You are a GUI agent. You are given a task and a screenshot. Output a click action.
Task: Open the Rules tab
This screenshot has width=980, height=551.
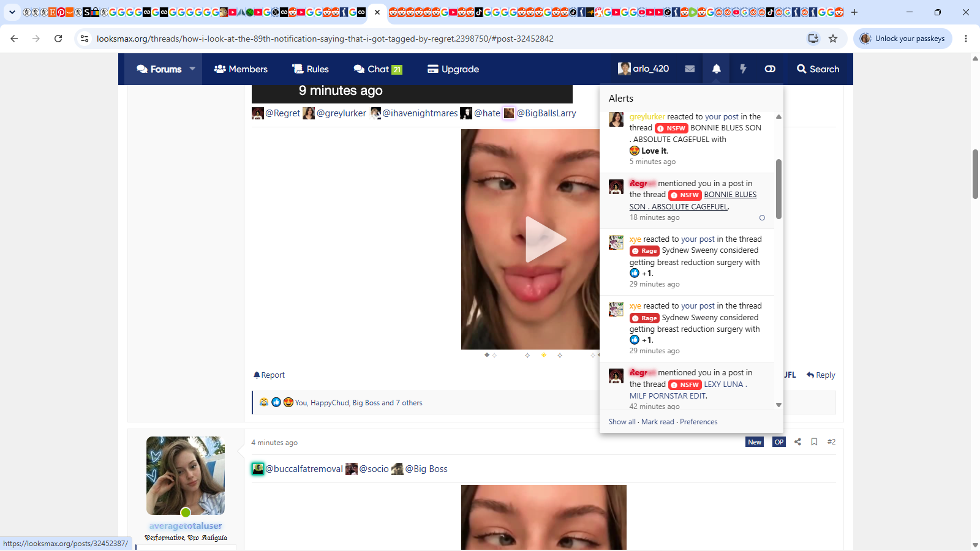(311, 69)
